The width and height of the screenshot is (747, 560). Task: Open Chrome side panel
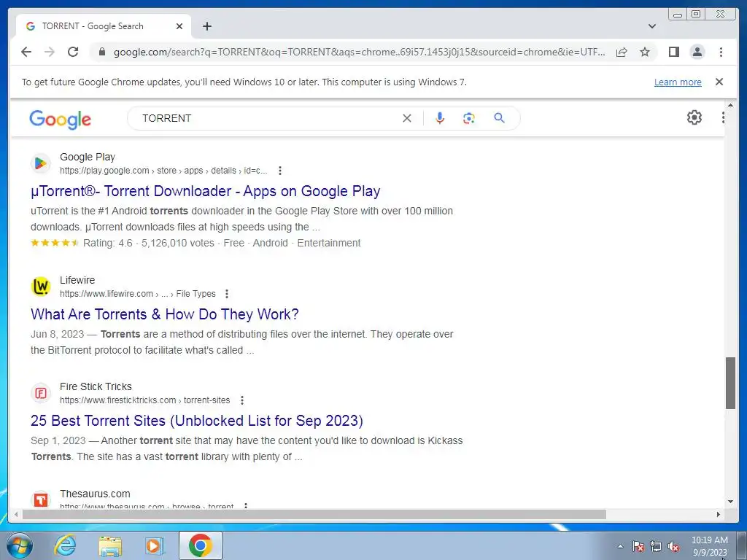point(673,52)
